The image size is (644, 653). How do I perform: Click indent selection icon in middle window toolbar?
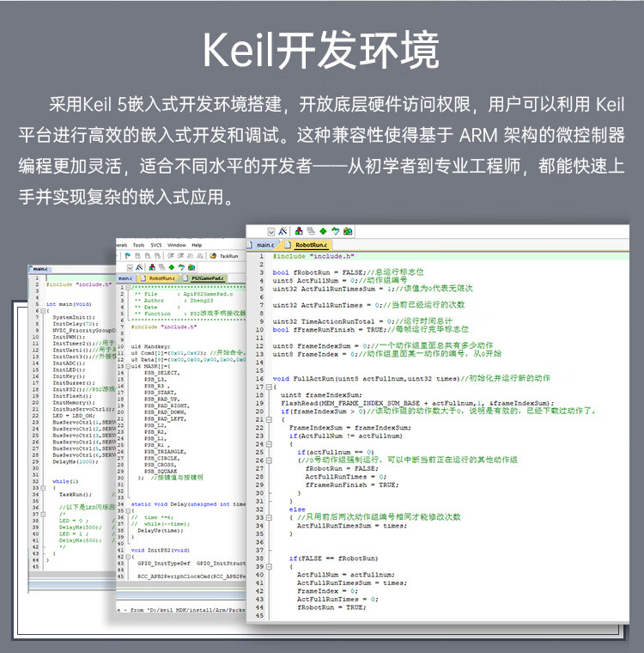[x=171, y=256]
